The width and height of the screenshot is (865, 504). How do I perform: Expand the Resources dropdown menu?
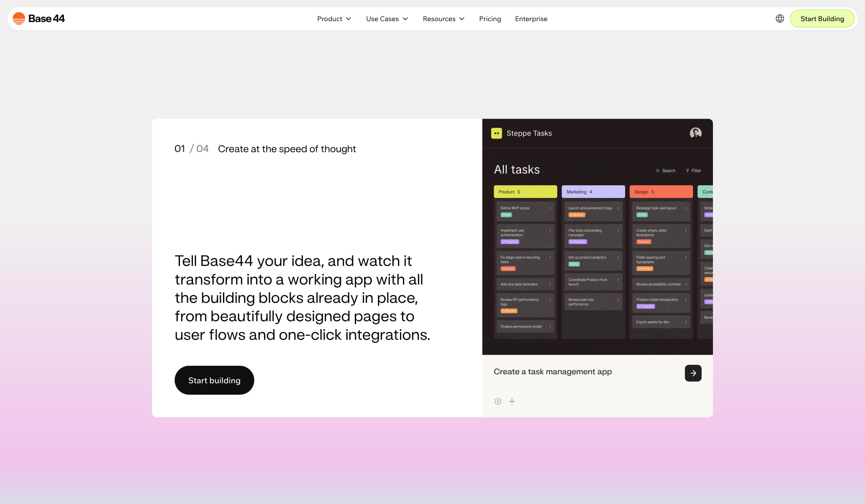tap(443, 19)
